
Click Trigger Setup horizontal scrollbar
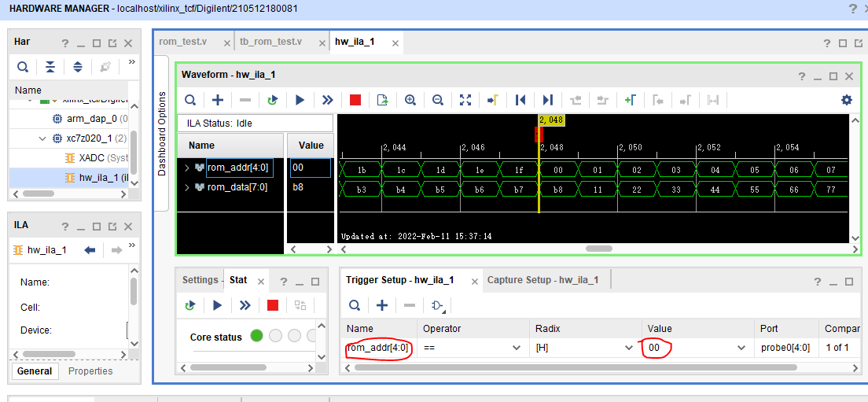tap(576, 367)
